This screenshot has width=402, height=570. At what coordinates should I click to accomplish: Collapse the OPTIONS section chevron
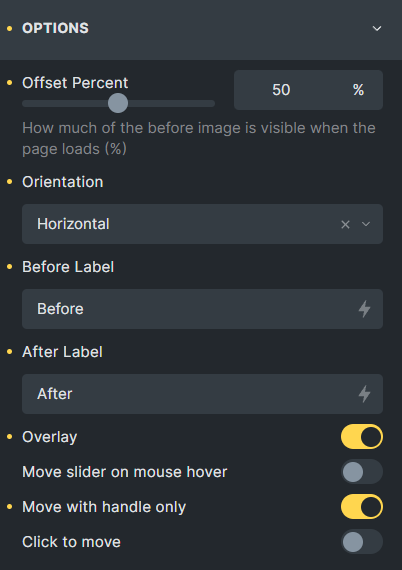pos(377,28)
